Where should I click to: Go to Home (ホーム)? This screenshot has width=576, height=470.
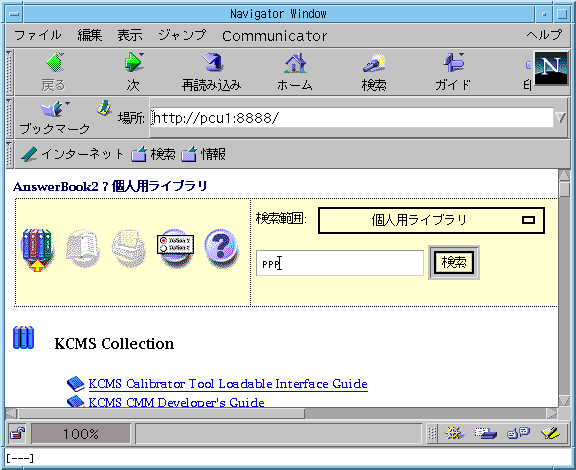pos(295,63)
